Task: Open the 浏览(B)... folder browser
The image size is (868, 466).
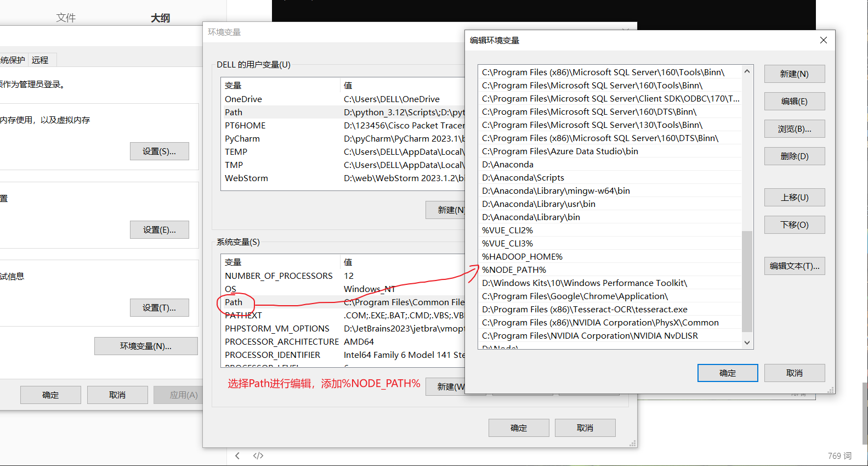Action: click(x=794, y=129)
